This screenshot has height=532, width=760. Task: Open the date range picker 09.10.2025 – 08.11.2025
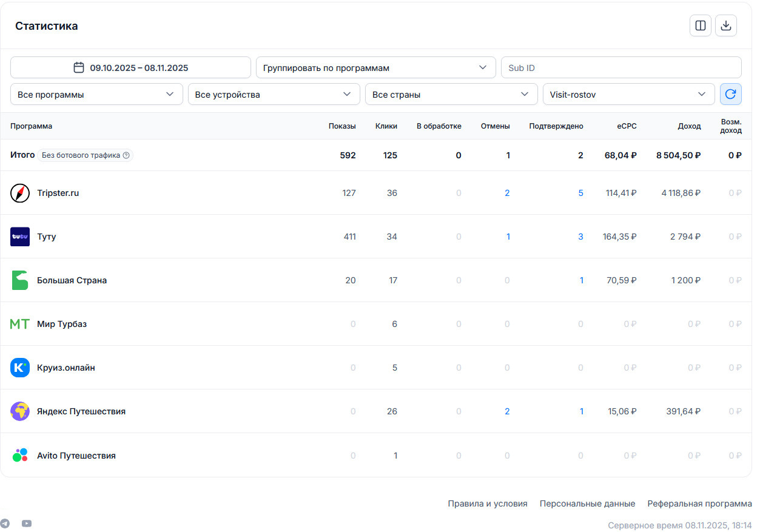point(130,67)
